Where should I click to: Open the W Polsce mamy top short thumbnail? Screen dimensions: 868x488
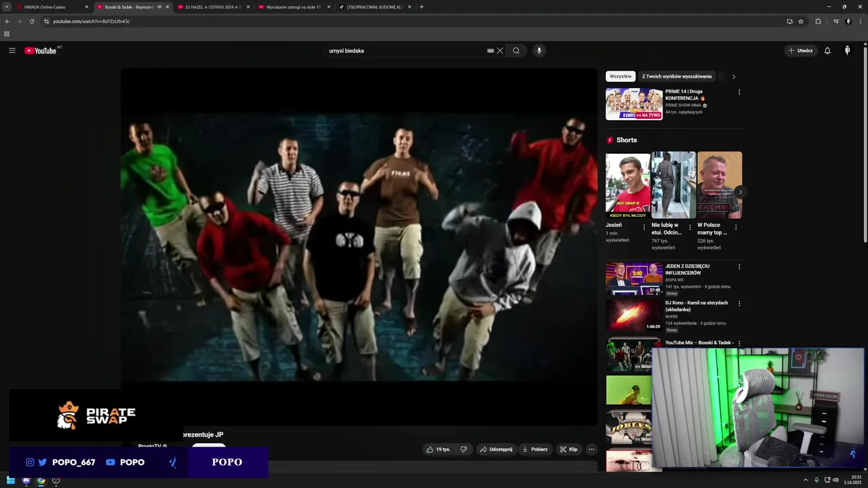point(719,185)
